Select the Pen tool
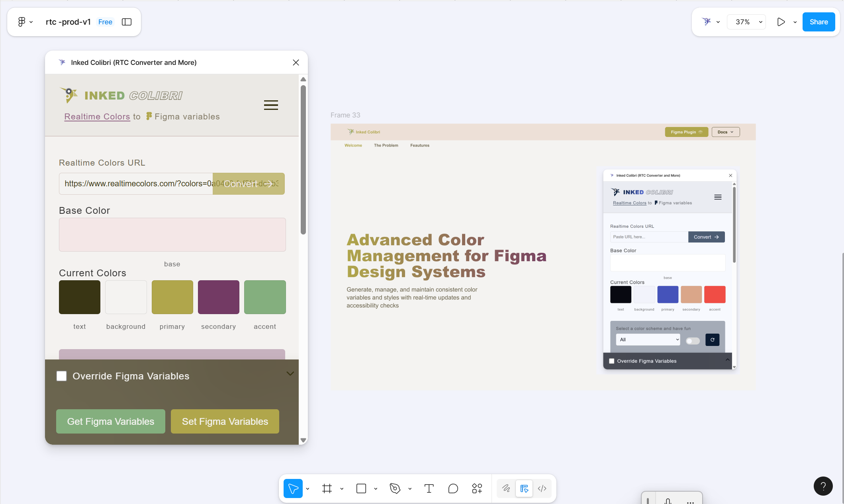 coord(395,488)
